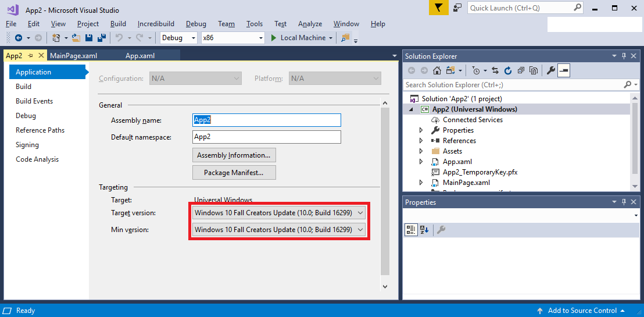Expand the References node
The width and height of the screenshot is (644, 317).
421,141
